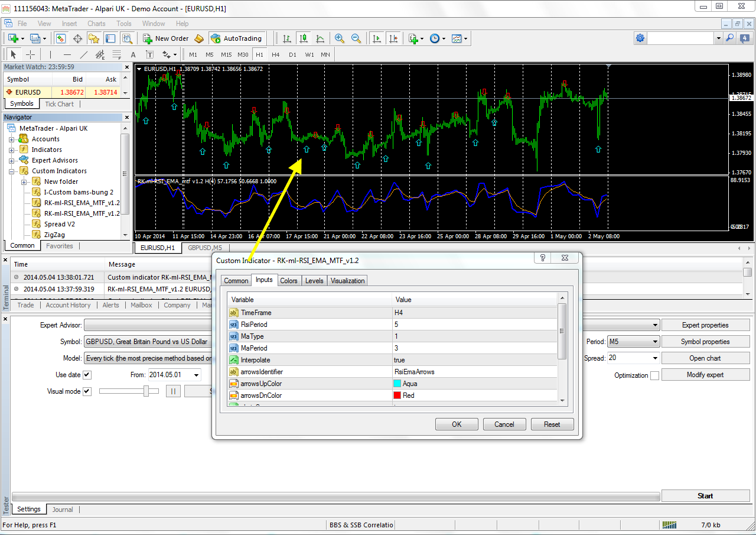Image resolution: width=756 pixels, height=535 pixels.
Task: Open the File menu
Action: tap(22, 24)
